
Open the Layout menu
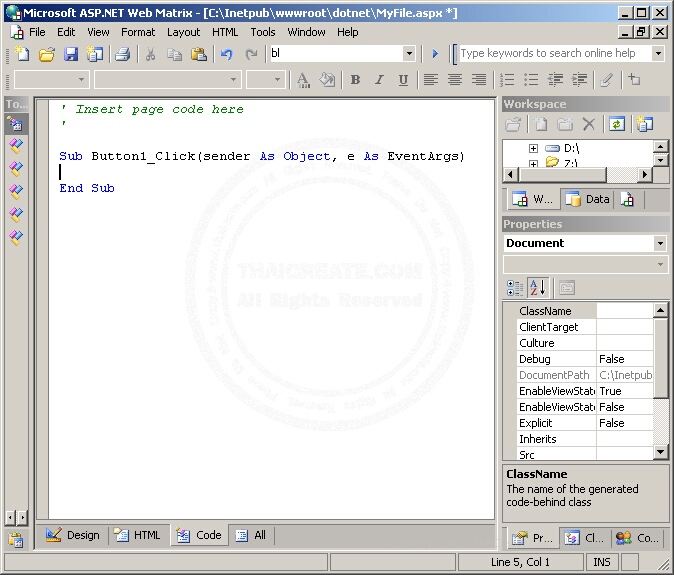coord(184,32)
